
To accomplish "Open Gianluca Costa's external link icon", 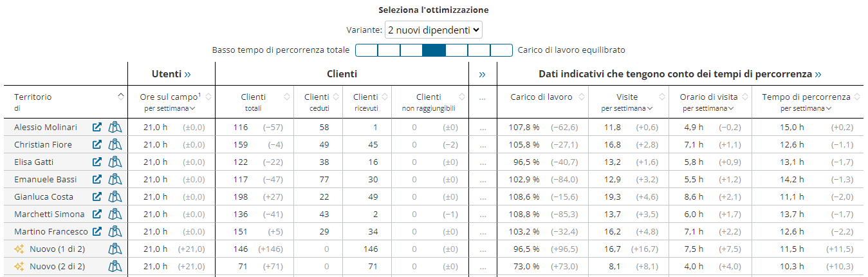I will [x=97, y=197].
